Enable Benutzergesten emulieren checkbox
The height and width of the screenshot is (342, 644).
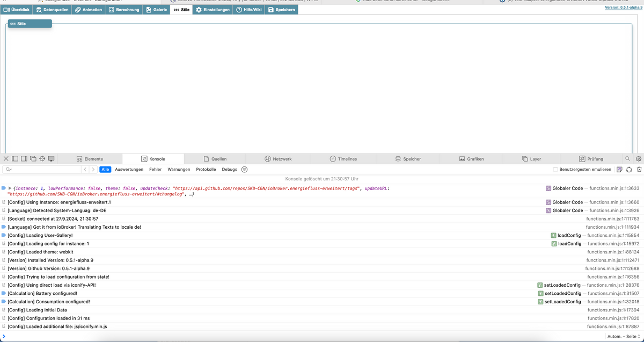[555, 170]
